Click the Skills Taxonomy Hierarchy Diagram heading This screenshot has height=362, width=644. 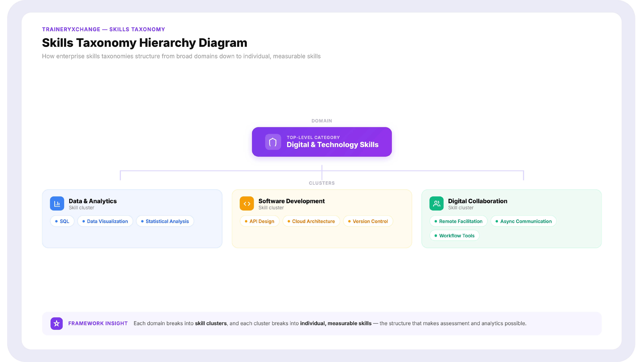[145, 43]
